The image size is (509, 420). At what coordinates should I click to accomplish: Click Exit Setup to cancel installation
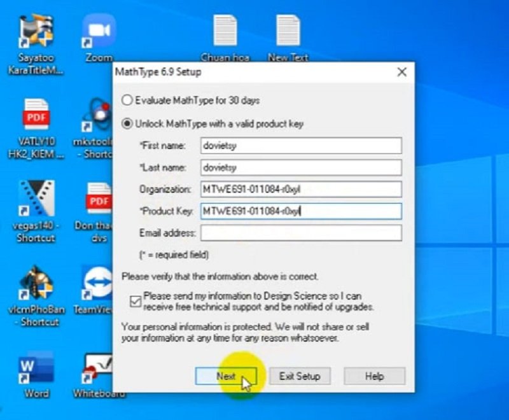click(300, 376)
